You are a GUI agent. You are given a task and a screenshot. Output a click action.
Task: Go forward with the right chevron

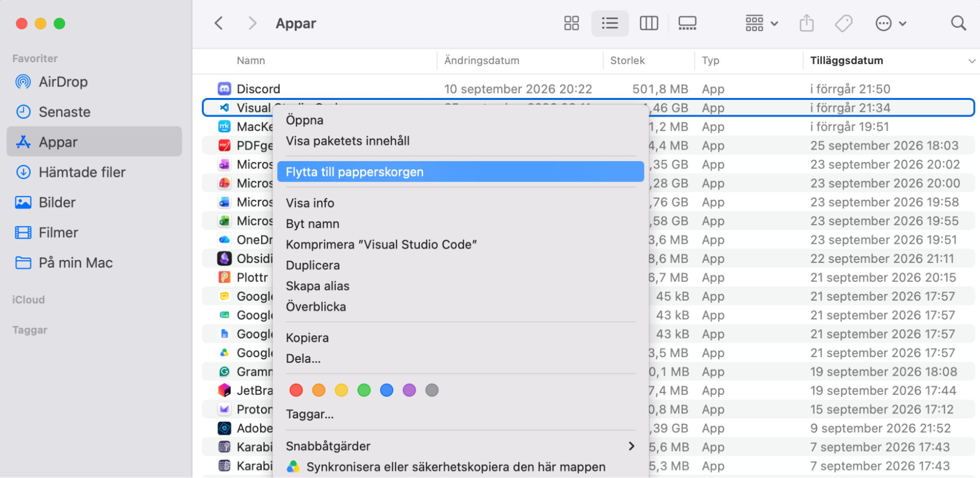[252, 23]
